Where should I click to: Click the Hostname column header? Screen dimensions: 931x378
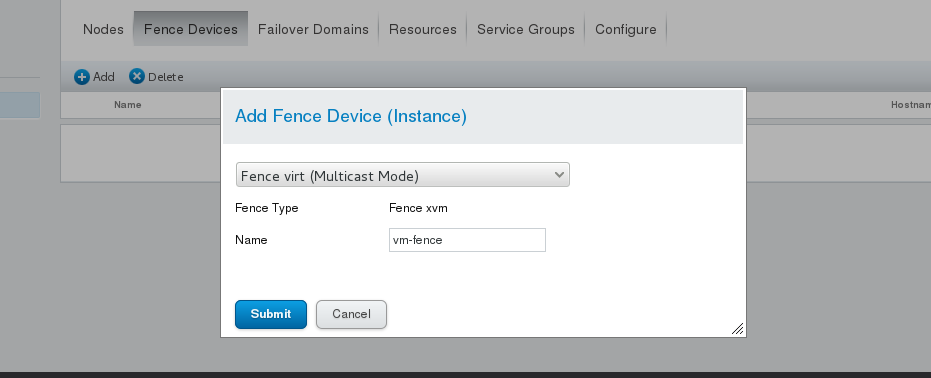[911, 104]
